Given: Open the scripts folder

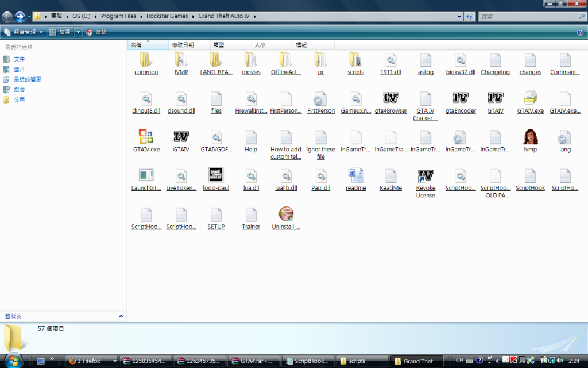Looking at the screenshot, I should 355,60.
